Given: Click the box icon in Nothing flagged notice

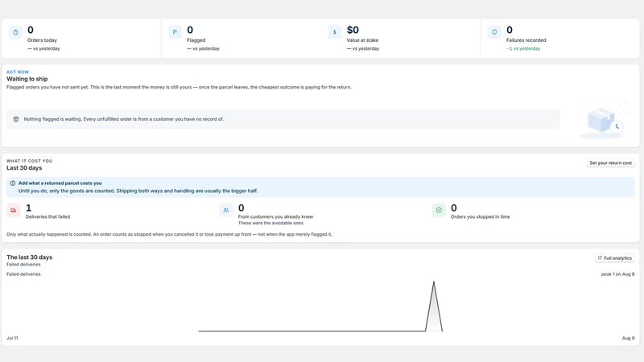Looking at the screenshot, I should tap(16, 119).
